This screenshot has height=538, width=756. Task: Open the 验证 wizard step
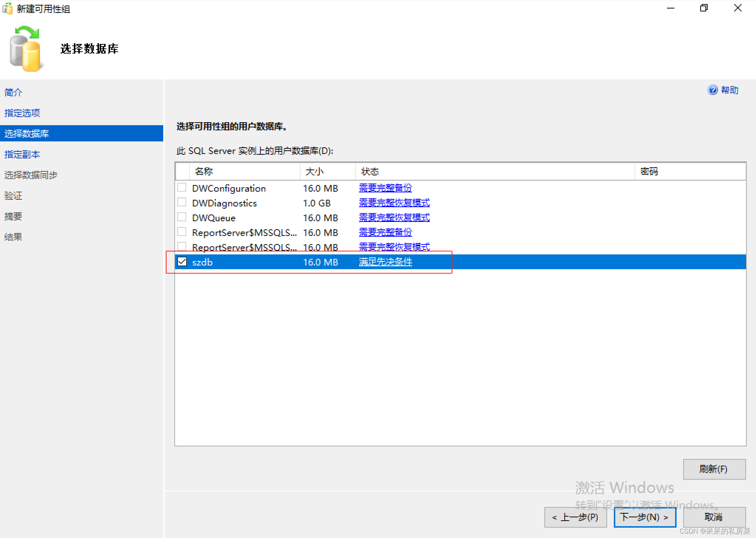point(13,196)
